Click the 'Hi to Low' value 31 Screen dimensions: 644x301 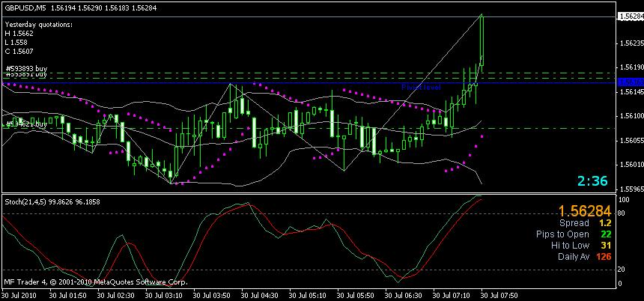point(607,246)
